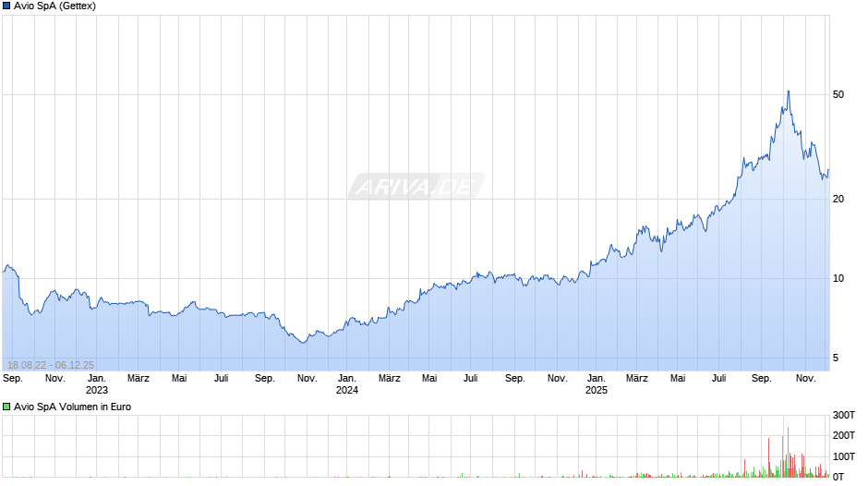This screenshot has width=868, height=486.
Task: Click the year label 2024 on time axis
Action: click(347, 390)
